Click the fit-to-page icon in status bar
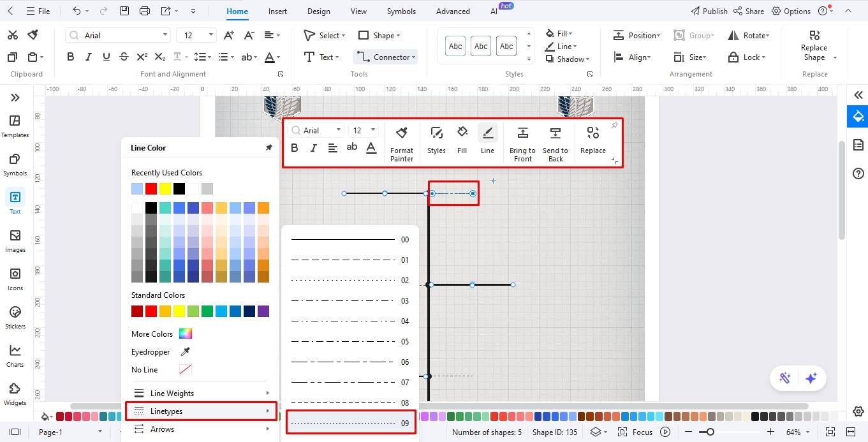Image resolution: width=868 pixels, height=442 pixels. tap(830, 432)
